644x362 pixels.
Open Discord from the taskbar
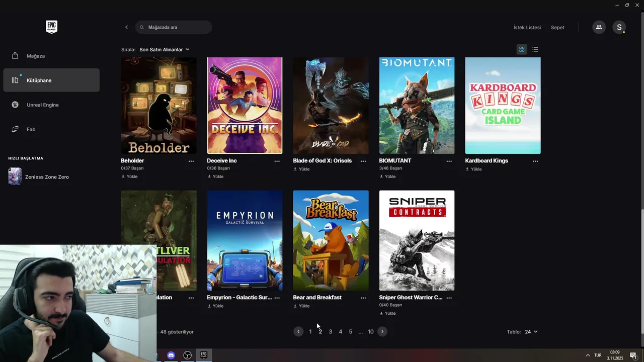(x=171, y=355)
